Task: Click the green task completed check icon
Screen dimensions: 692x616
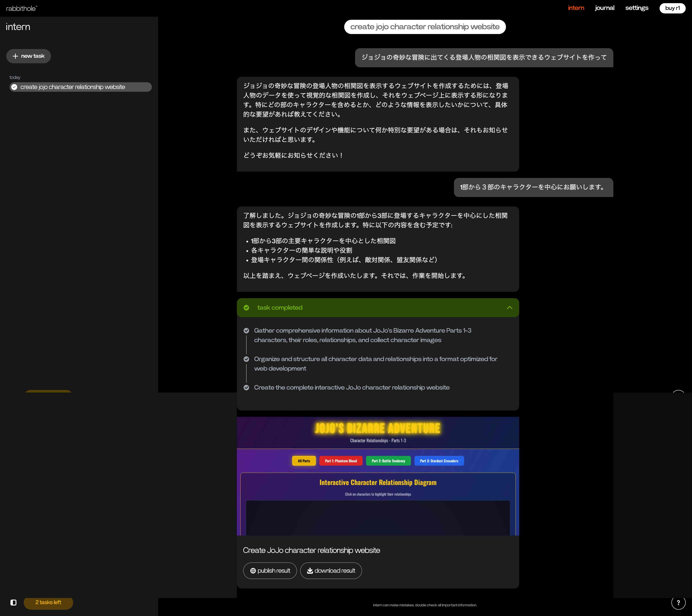Action: click(247, 308)
